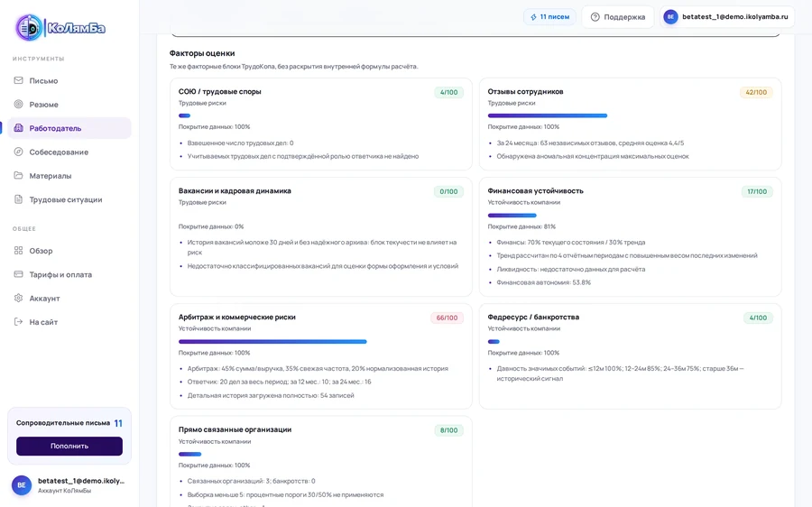The height and width of the screenshot is (507, 812).
Task: Open Аккаунт settings
Action: 69,299
